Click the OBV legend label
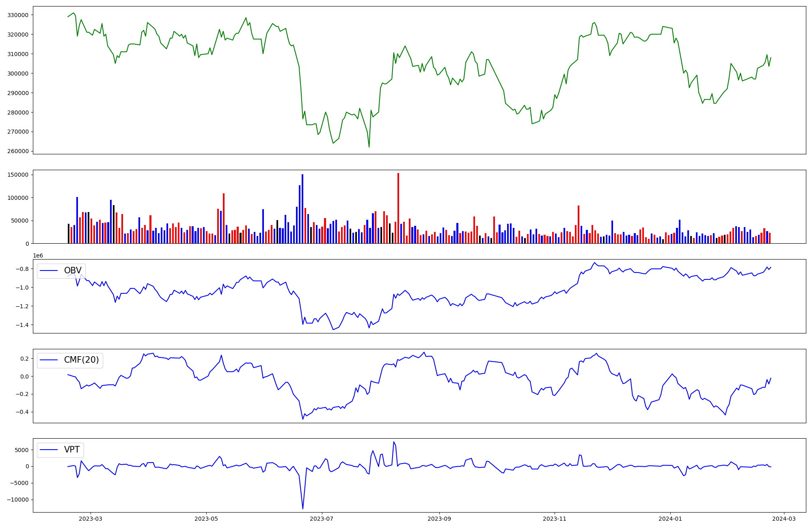The image size is (812, 528). 73,271
